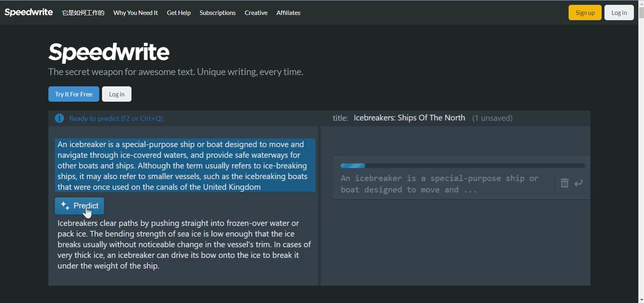Click the highlighted paragraph starting An icebreaker is
The width and height of the screenshot is (644, 303).
(x=185, y=165)
